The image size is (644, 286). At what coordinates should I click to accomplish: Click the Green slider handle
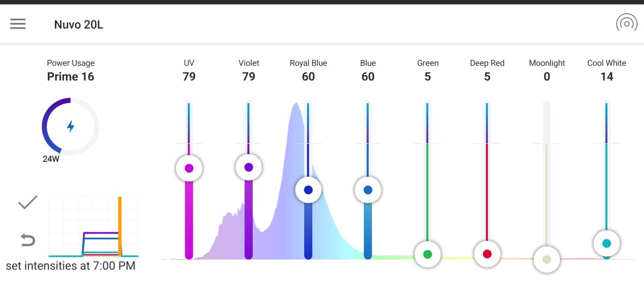coord(428,254)
